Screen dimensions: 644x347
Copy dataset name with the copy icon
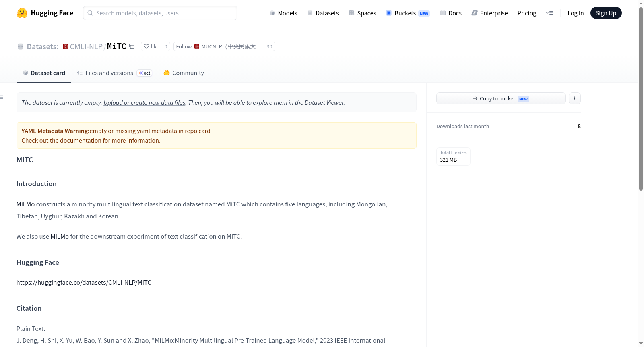click(132, 46)
